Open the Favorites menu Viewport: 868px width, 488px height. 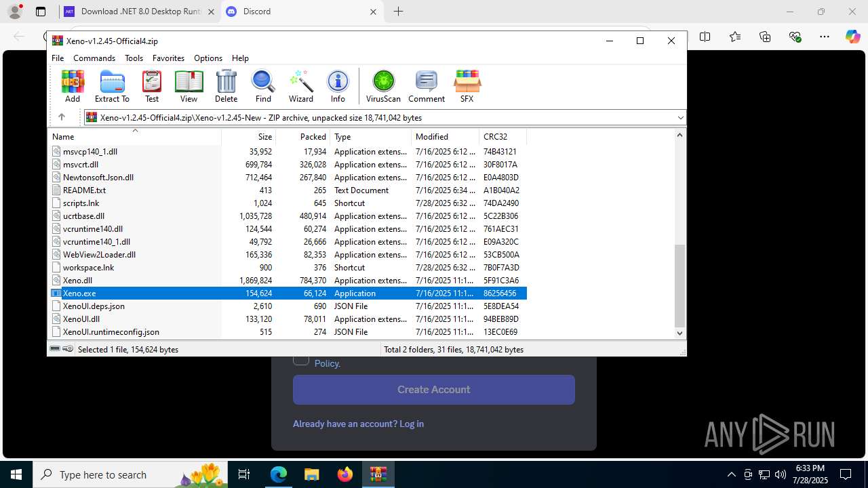click(168, 58)
